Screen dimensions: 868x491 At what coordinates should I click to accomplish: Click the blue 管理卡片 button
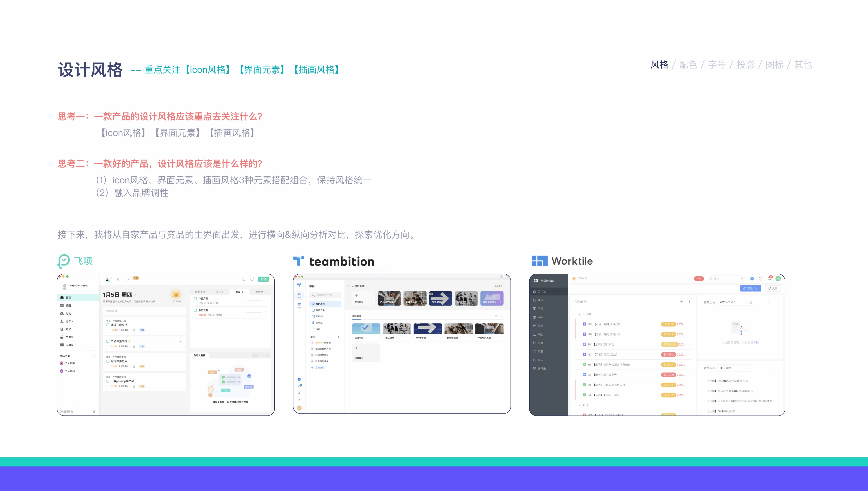click(x=750, y=288)
